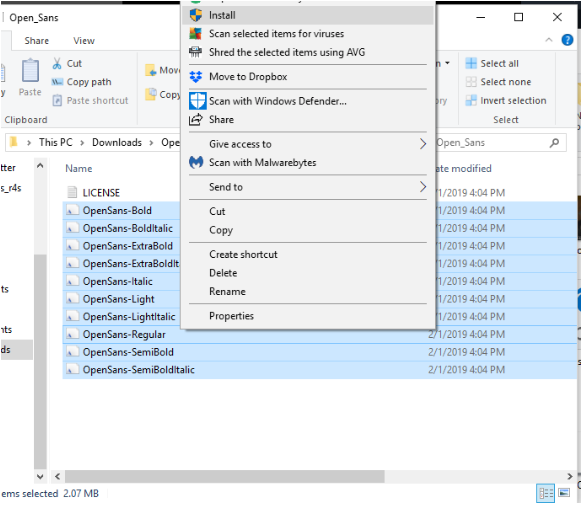
Task: Select the OpenSans-SemiBold file
Action: pyautogui.click(x=128, y=352)
